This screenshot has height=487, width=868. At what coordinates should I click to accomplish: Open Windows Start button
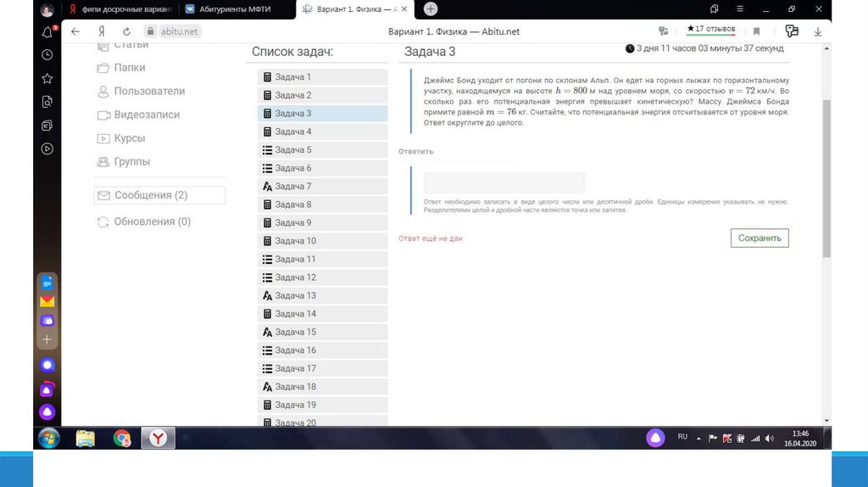click(x=48, y=439)
